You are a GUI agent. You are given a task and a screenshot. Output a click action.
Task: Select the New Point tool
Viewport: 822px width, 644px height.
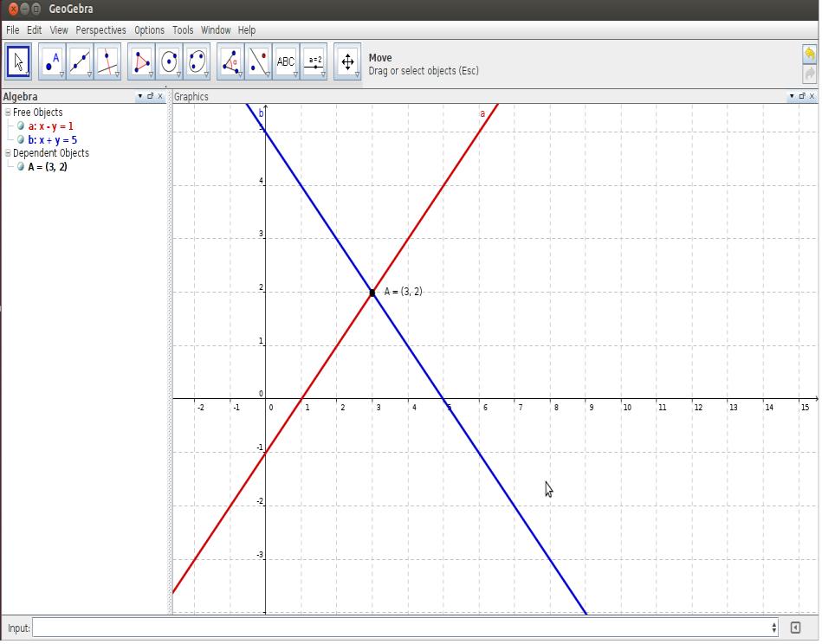tap(52, 61)
